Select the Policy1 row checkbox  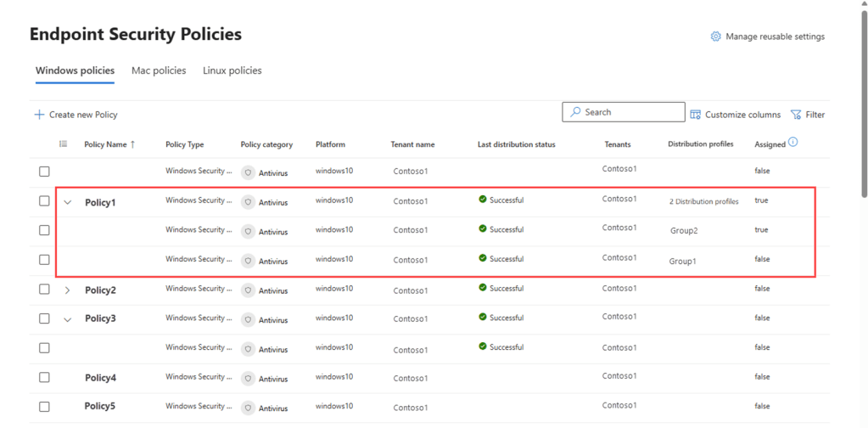44,201
